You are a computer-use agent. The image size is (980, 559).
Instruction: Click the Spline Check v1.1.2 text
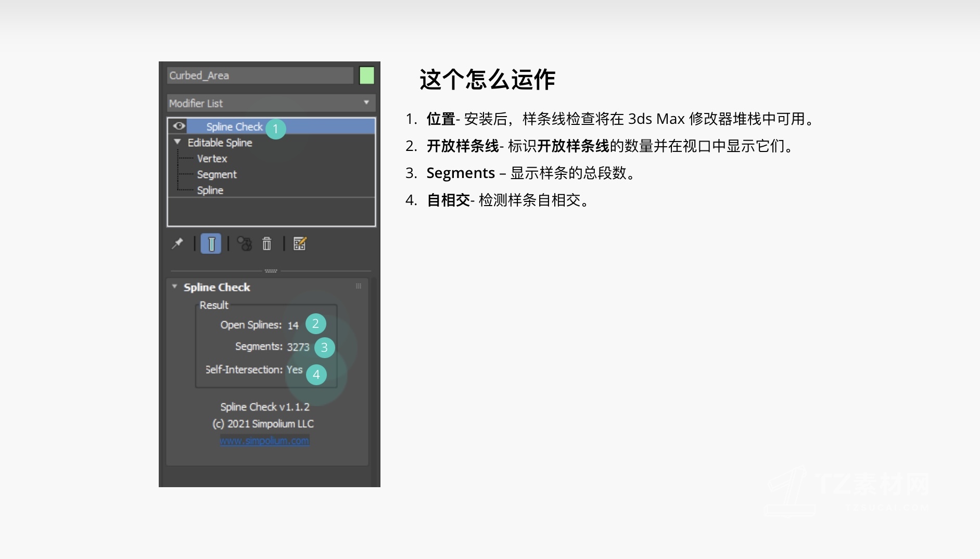click(265, 407)
